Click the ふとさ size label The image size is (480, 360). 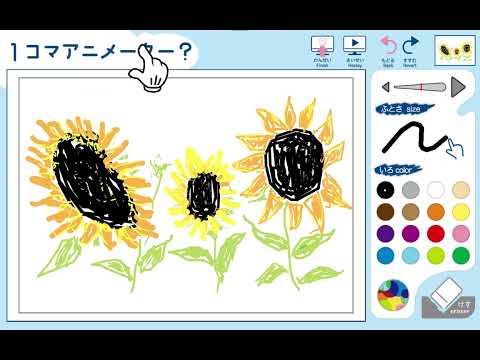click(x=405, y=109)
